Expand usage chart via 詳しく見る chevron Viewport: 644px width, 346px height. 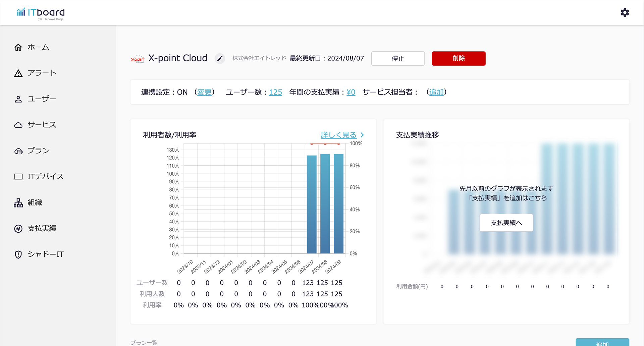click(x=362, y=135)
